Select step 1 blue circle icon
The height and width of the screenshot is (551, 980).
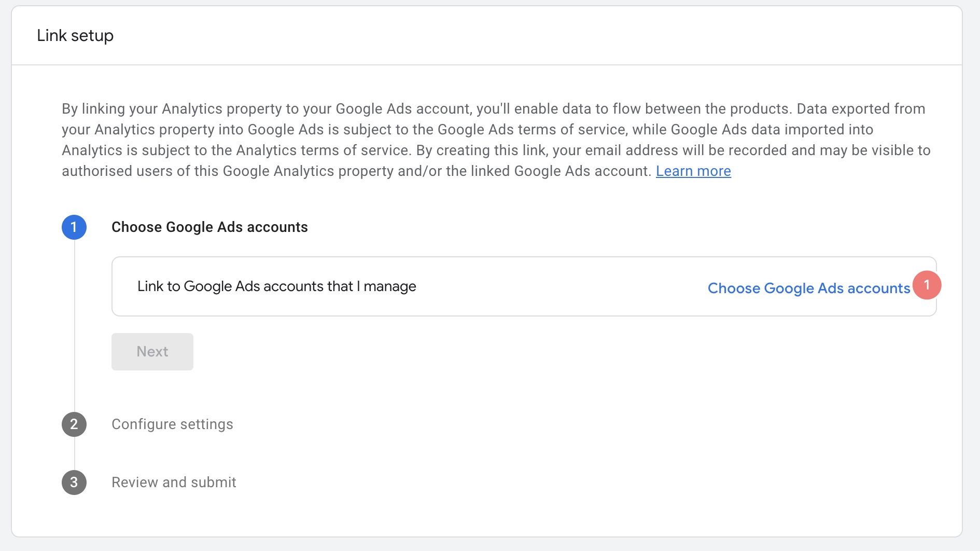74,227
